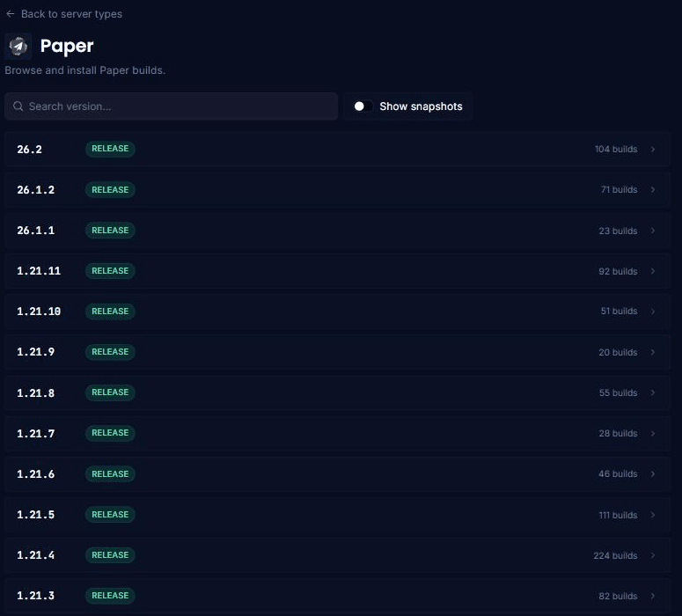Open the 1.21.7 version row
Screen dimensions: 682x616
(x=337, y=433)
